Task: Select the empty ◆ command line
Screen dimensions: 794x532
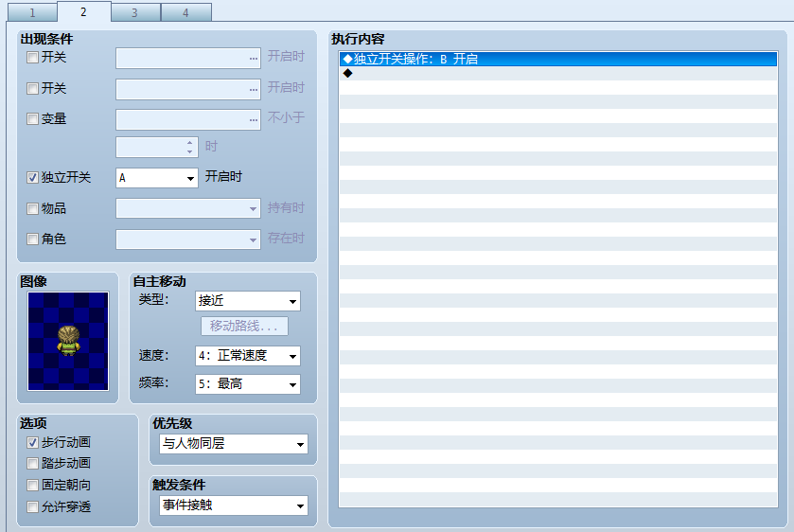Action: click(x=558, y=74)
